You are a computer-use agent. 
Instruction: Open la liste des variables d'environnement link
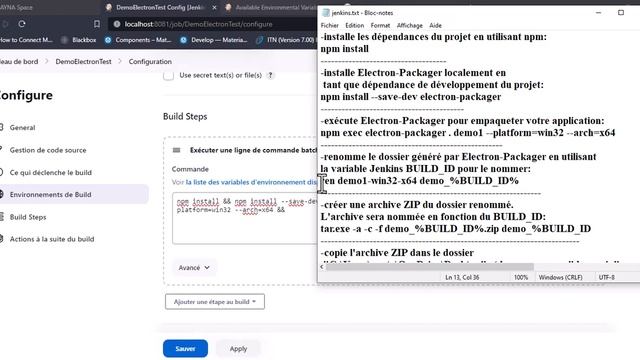coord(251,182)
